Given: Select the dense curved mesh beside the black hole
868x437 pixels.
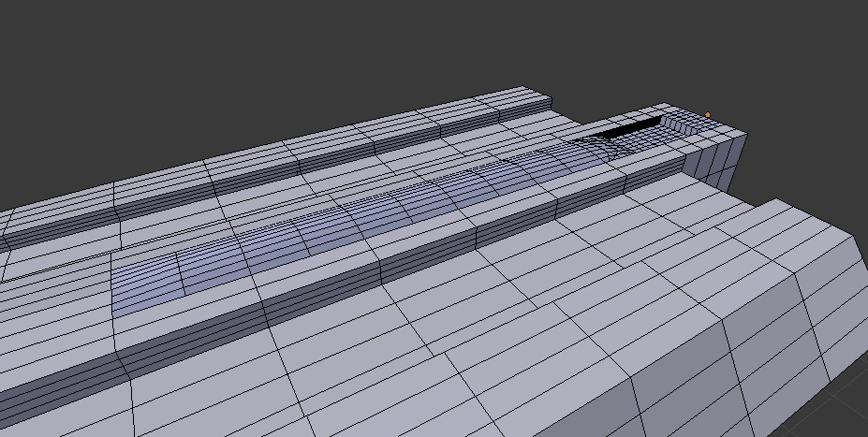Looking at the screenshot, I should (599, 143).
